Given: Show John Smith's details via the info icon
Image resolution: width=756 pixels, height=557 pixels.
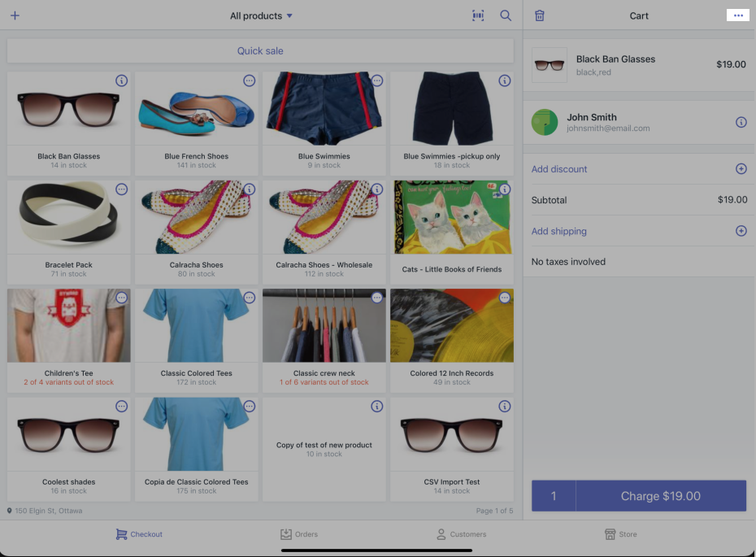Looking at the screenshot, I should [741, 122].
